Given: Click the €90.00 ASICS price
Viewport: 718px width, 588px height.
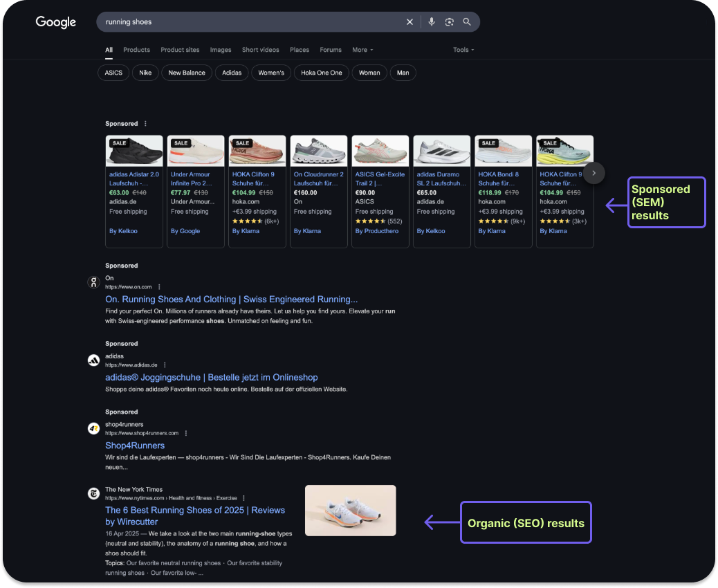Looking at the screenshot, I should click(x=365, y=193).
